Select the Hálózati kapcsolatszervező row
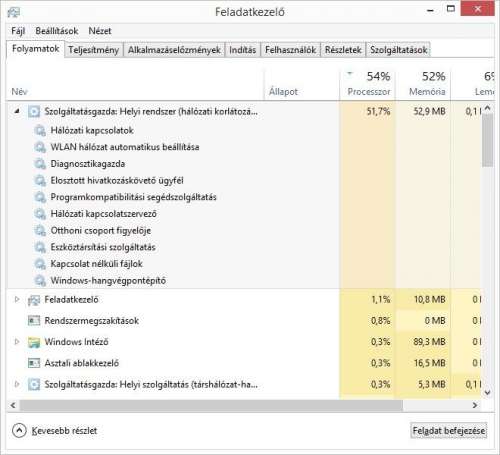This screenshot has height=455, width=500. tap(244, 214)
